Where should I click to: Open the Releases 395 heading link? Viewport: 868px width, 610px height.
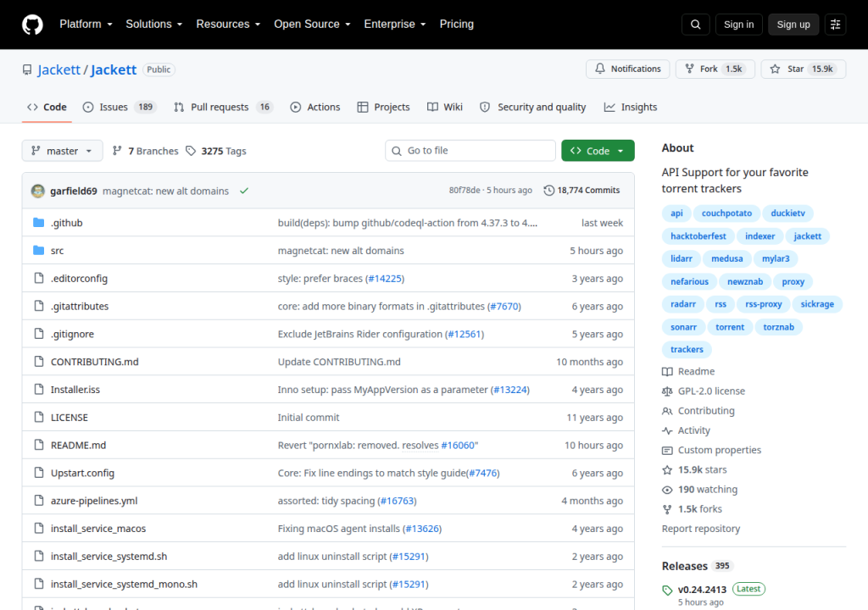[x=698, y=566]
